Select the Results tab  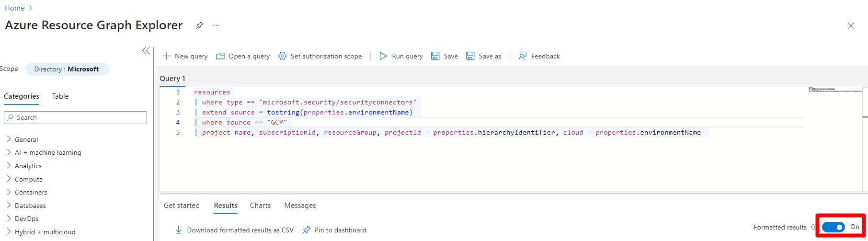[226, 206]
